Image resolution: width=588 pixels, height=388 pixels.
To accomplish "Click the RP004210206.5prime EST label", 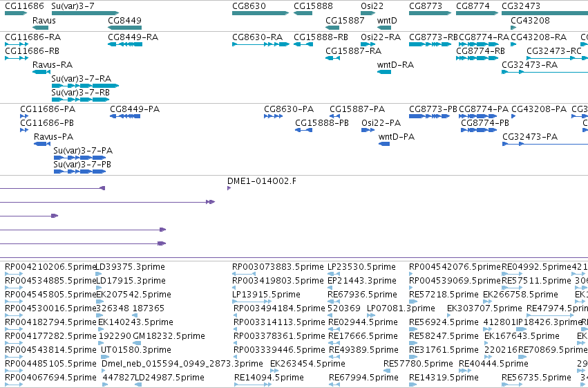I will pos(50,267).
